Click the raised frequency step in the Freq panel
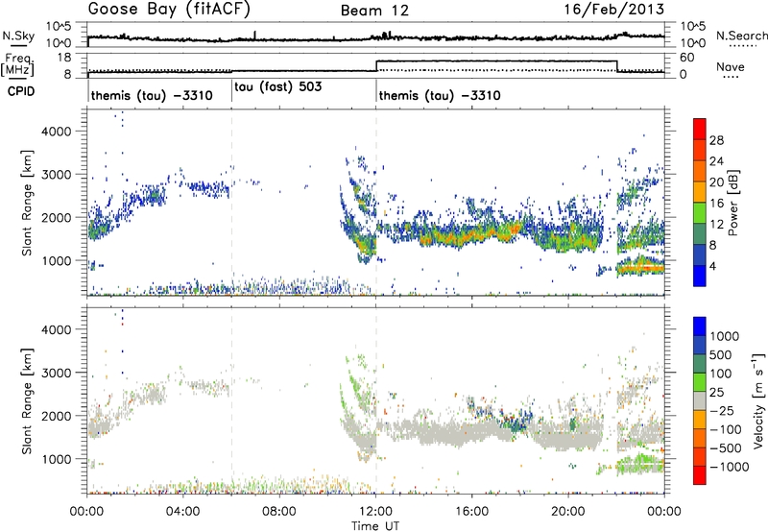 (496, 60)
